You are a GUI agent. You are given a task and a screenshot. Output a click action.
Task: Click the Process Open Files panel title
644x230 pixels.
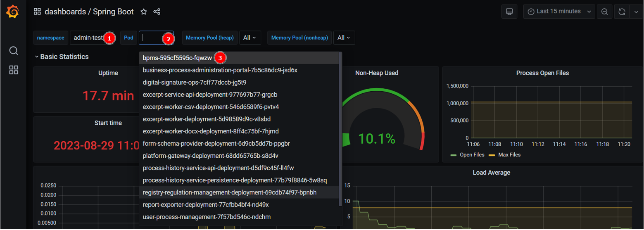click(542, 73)
